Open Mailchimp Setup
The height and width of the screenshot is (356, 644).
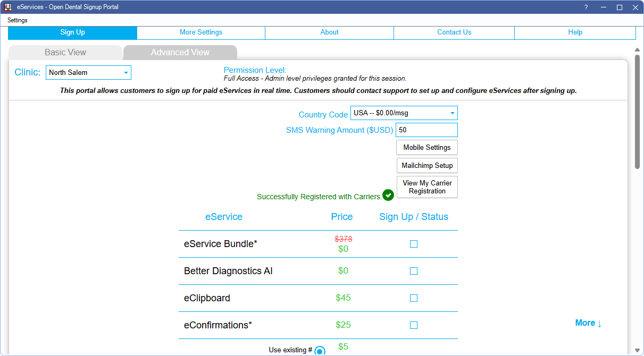tap(426, 166)
